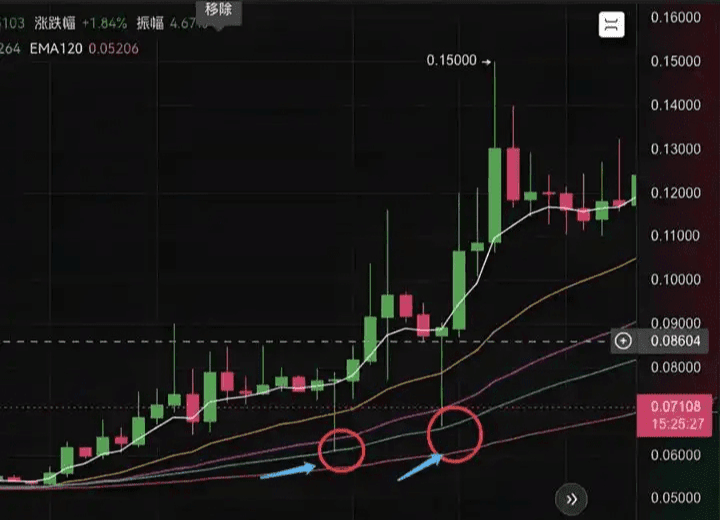Image resolution: width=720 pixels, height=520 pixels.
Task: Click the 振幅 amplitude label
Action: (150, 23)
